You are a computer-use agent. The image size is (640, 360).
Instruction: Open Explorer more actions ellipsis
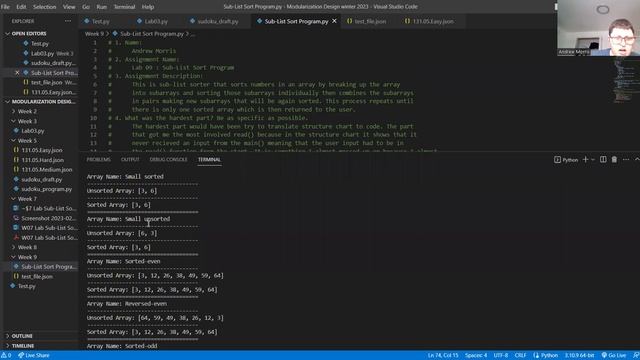pos(68,21)
